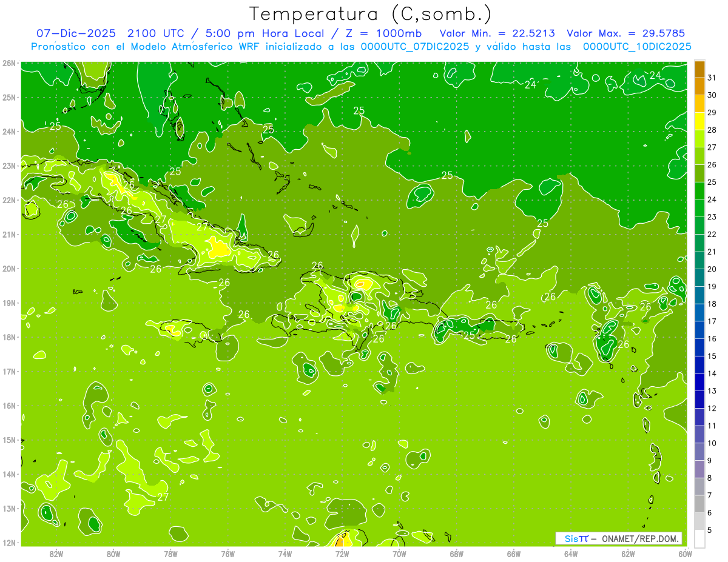Click the white 5 degree legend swatch
Image resolution: width=728 pixels, height=562 pixels.
pos(699,538)
